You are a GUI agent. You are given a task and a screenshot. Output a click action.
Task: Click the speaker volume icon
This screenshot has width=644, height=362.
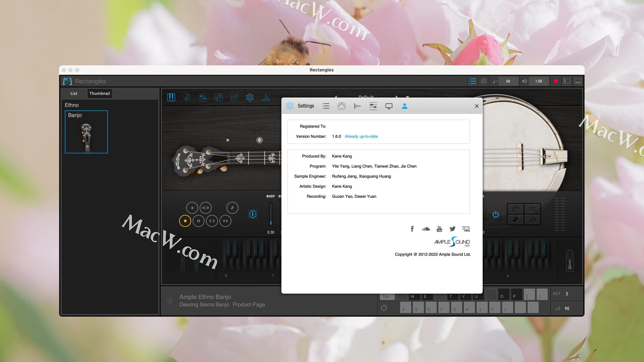click(524, 81)
